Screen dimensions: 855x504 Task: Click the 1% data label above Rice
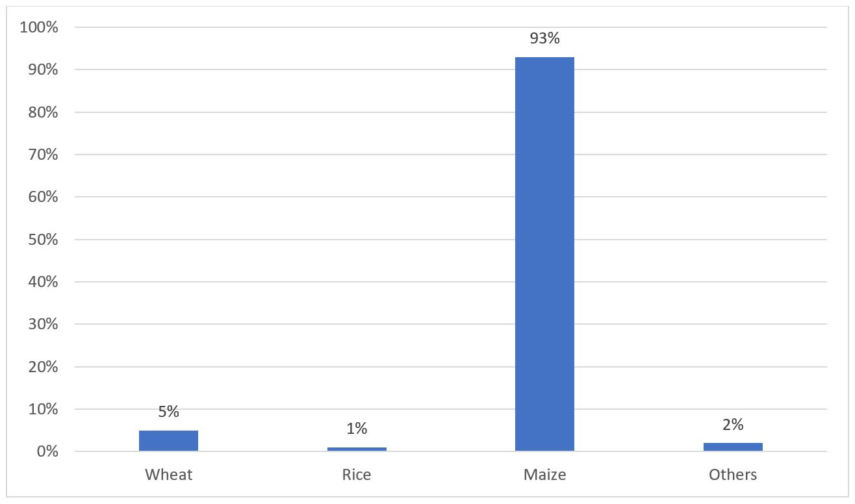point(357,429)
